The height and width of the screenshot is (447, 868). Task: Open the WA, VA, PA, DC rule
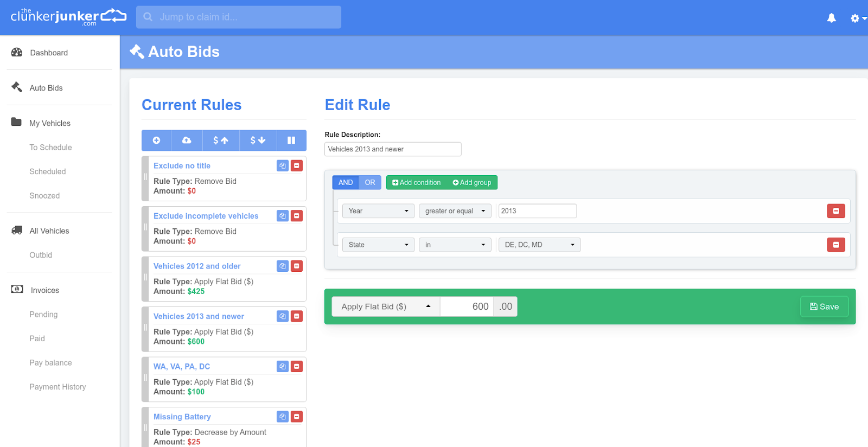tap(182, 367)
